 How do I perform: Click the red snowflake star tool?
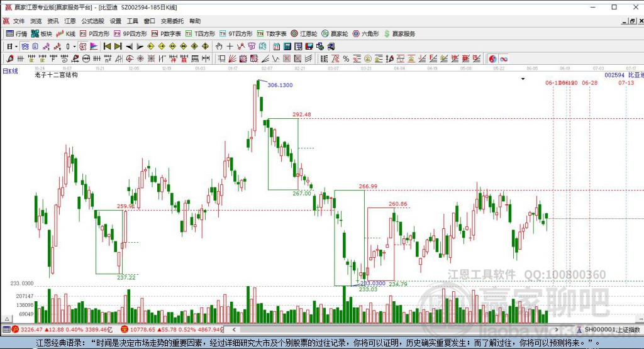[x=140, y=58]
